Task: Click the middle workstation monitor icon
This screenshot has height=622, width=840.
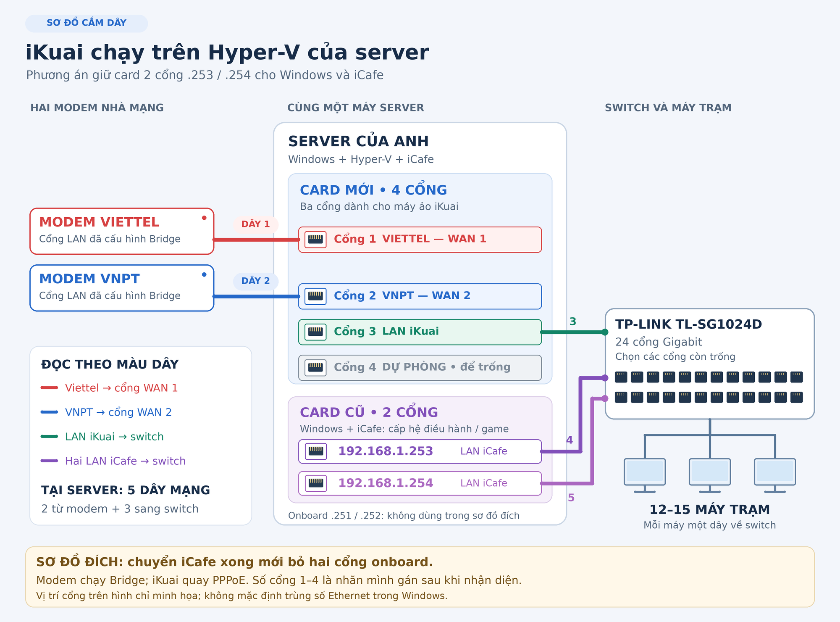Action: (710, 475)
